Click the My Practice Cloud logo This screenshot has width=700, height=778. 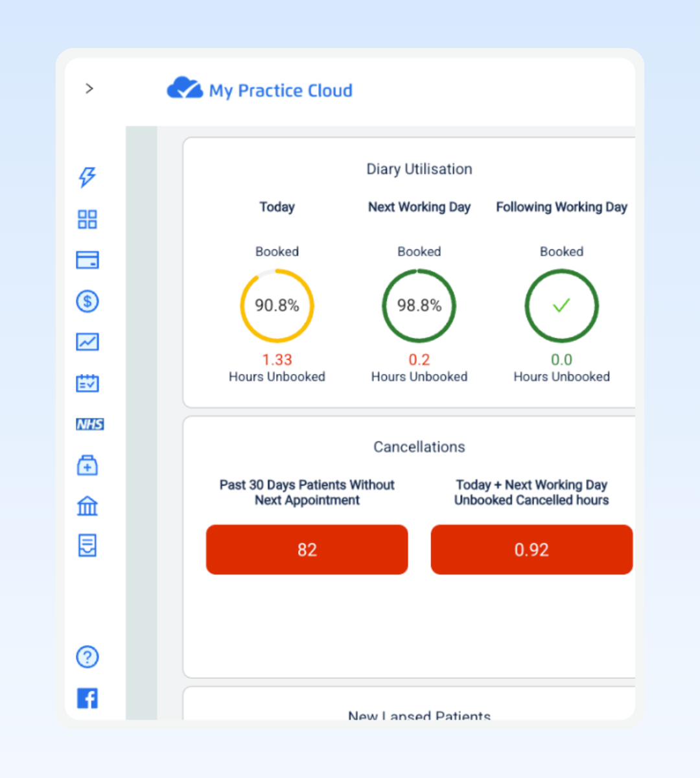pos(260,89)
